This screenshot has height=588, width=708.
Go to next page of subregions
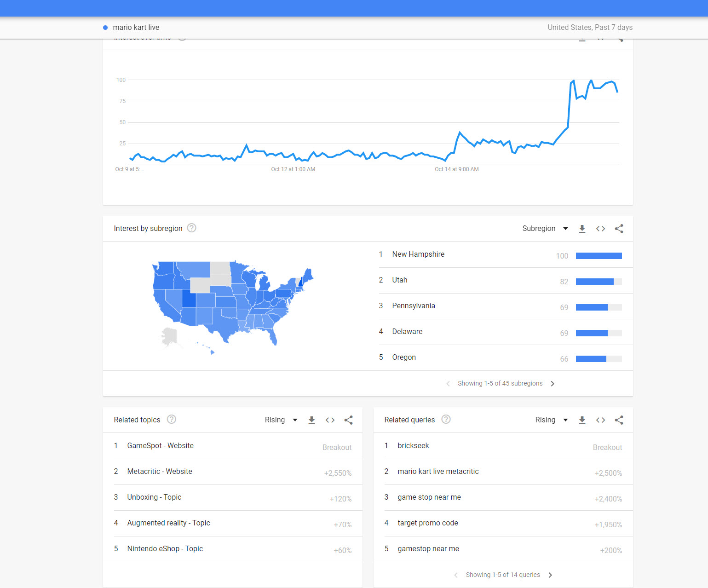(x=553, y=384)
